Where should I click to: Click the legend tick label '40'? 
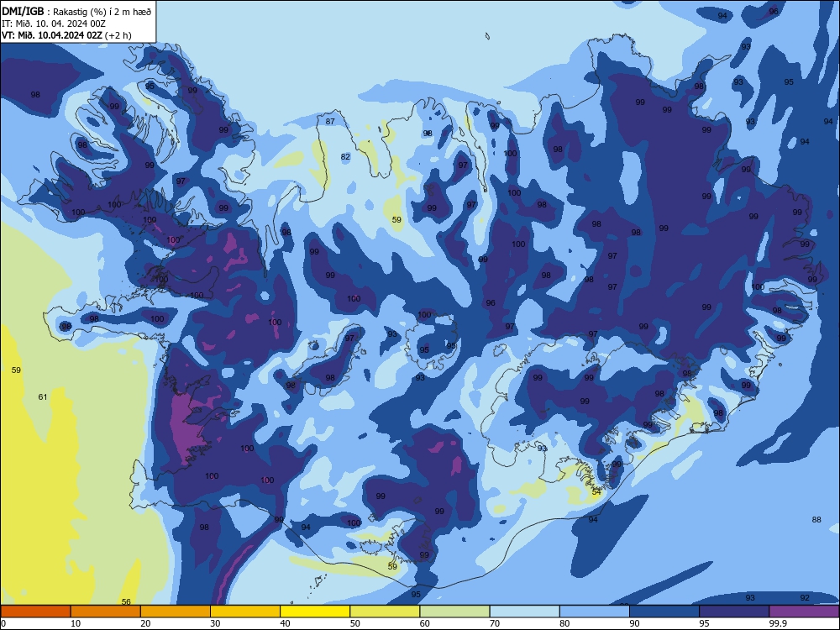coord(285,623)
